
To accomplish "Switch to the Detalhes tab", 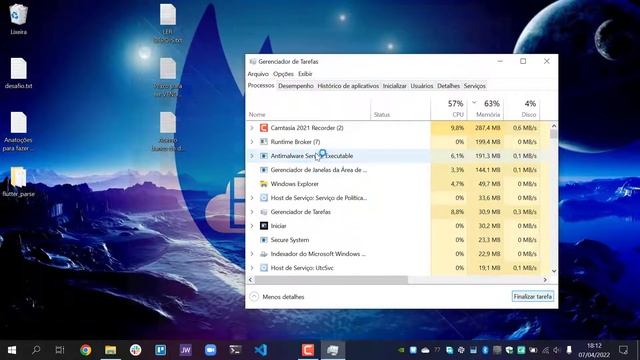I will coord(448,86).
